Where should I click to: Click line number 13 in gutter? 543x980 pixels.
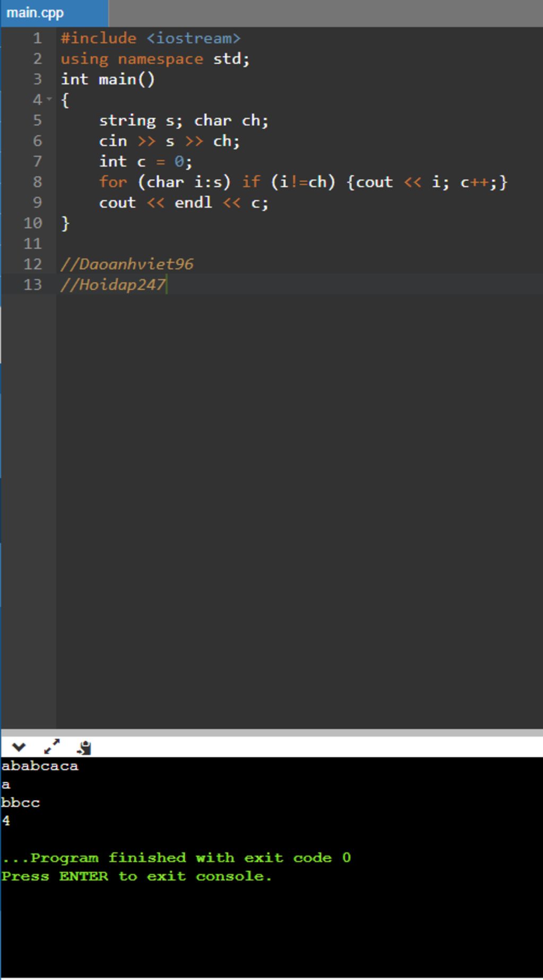point(32,285)
